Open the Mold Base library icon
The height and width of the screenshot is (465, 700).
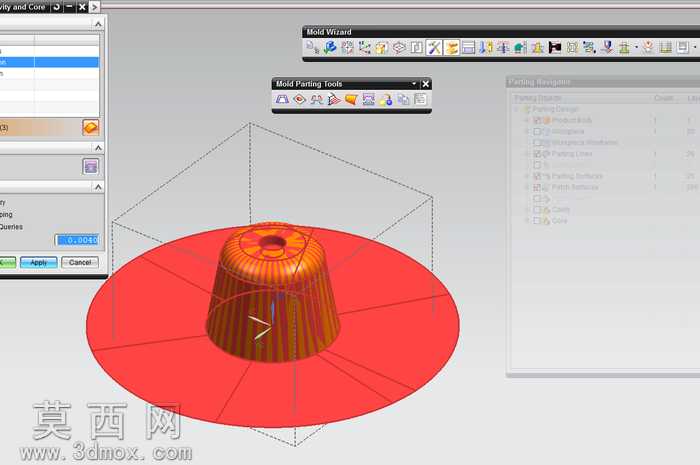tap(468, 47)
